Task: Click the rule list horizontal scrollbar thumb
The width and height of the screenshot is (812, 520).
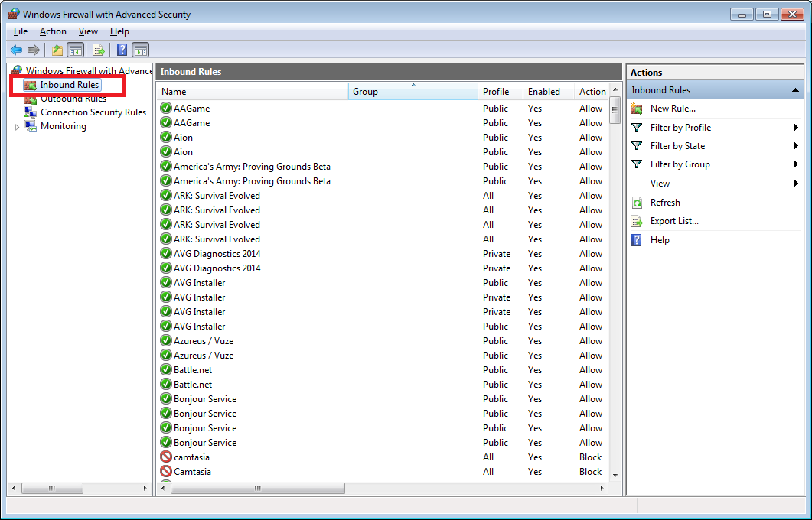Action: click(x=257, y=488)
